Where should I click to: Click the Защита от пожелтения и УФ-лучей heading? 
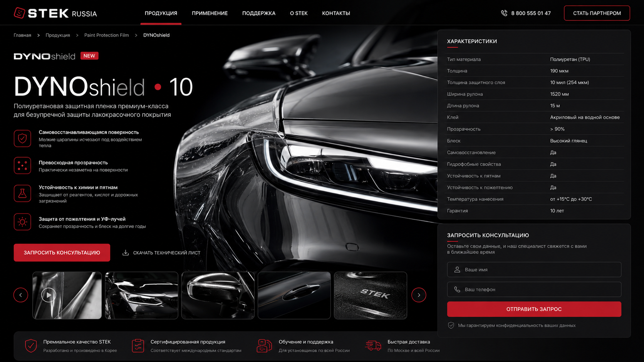[x=82, y=219]
